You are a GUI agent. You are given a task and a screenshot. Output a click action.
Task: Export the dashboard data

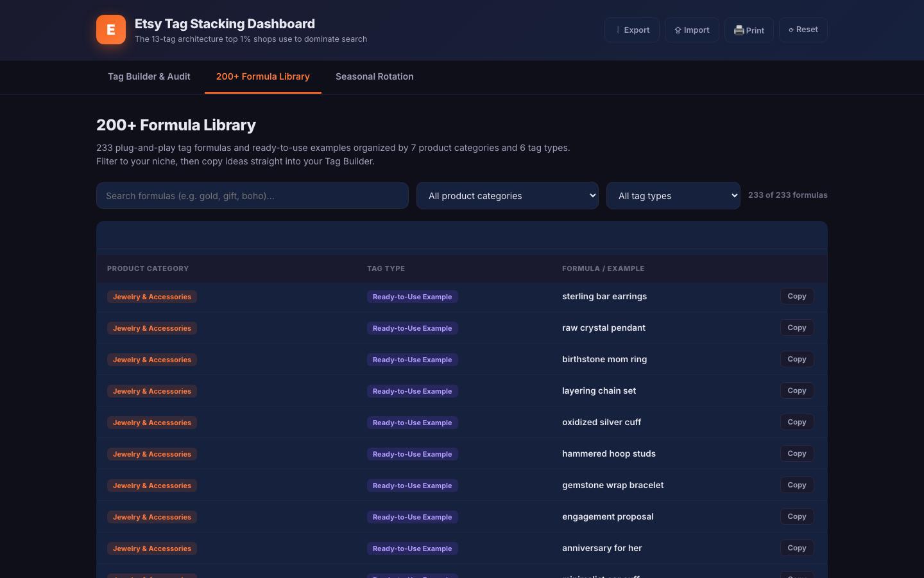click(x=632, y=30)
